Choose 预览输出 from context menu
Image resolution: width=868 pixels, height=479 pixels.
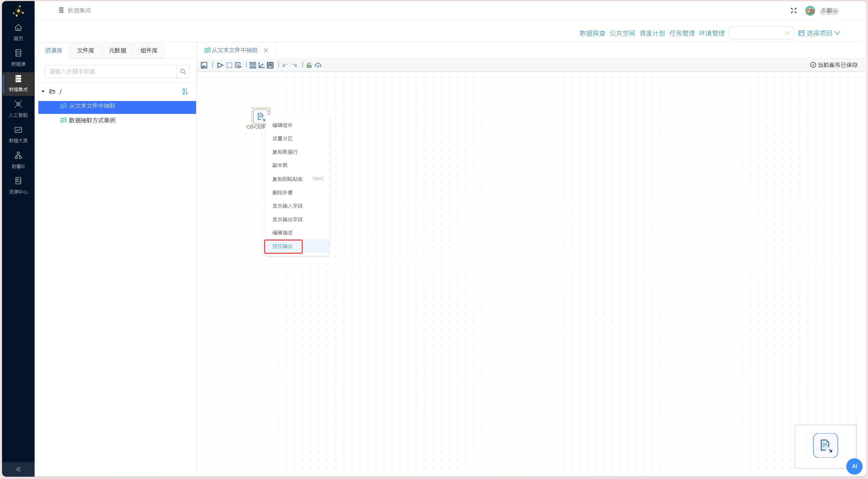pyautogui.click(x=297, y=246)
